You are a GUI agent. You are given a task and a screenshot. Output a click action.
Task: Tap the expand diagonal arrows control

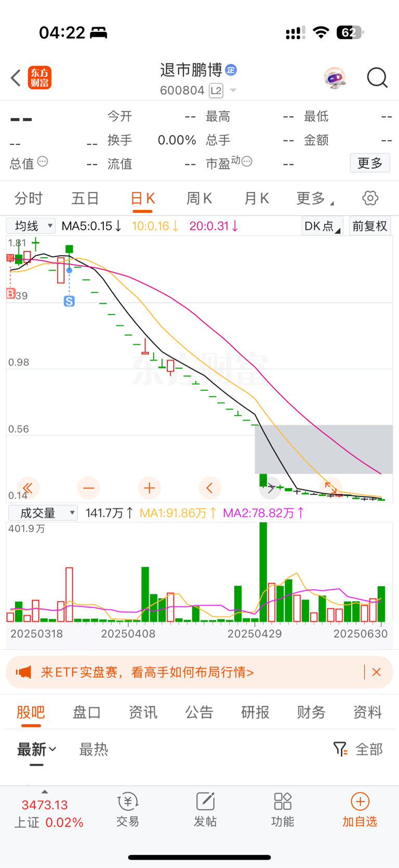331,488
